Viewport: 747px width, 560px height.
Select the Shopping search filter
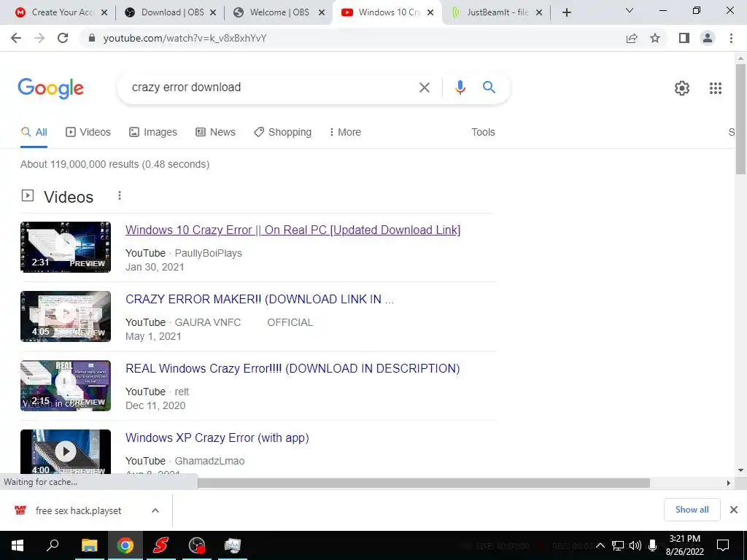[282, 132]
